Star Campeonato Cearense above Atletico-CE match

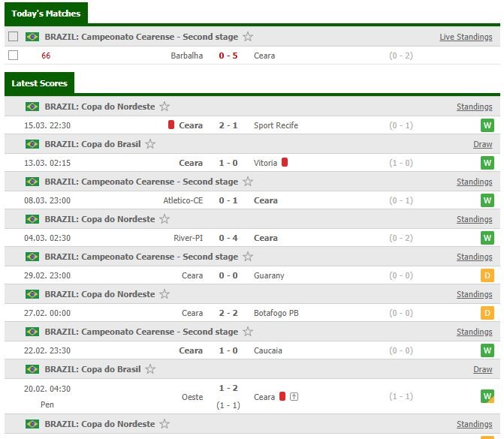coord(248,182)
